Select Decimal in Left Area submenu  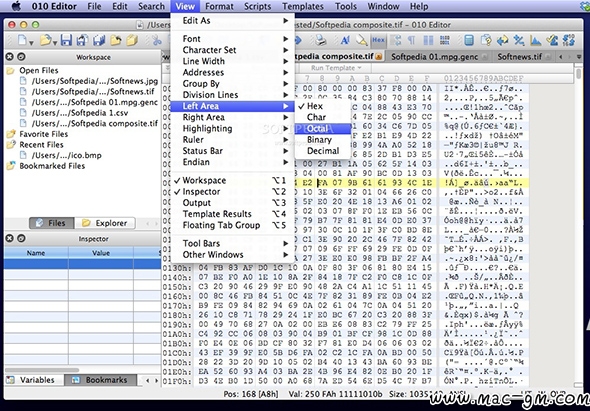tap(323, 151)
